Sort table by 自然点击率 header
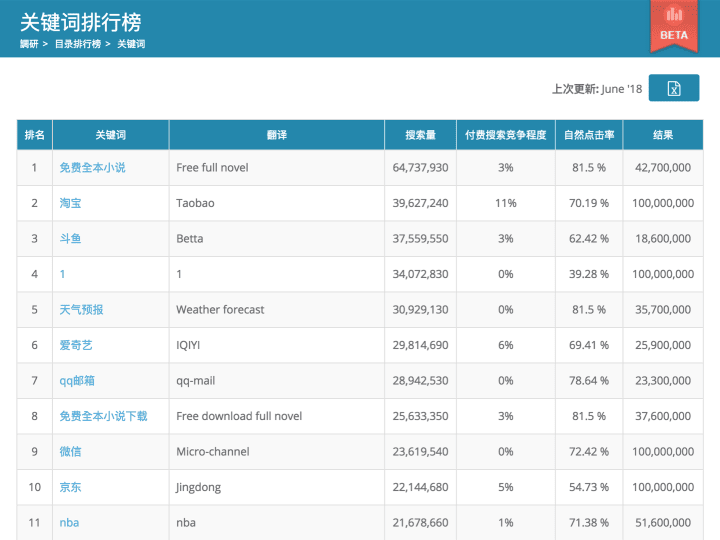This screenshot has width=720, height=540. coord(589,135)
